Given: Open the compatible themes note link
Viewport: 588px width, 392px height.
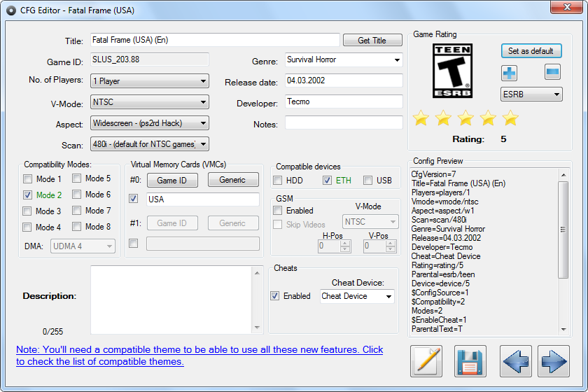Looking at the screenshot, I should tap(199, 356).
